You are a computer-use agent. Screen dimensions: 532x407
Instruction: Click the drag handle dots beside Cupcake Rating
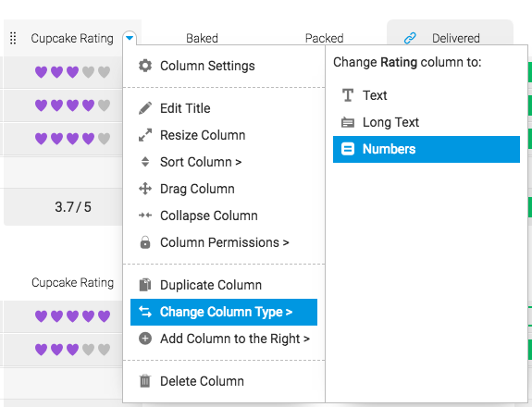point(13,38)
